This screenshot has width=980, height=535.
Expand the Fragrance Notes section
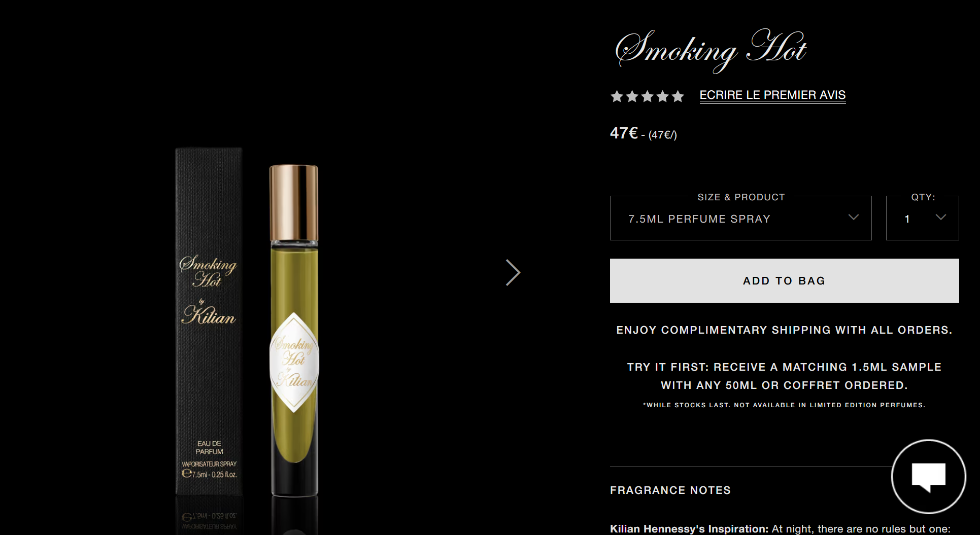coord(670,490)
